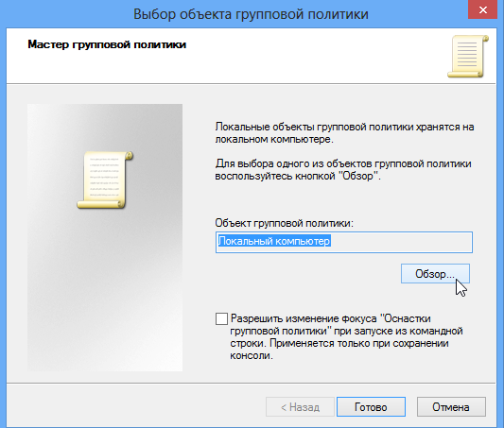Click the word 'консоли.' in the checkbox description

tap(252, 355)
